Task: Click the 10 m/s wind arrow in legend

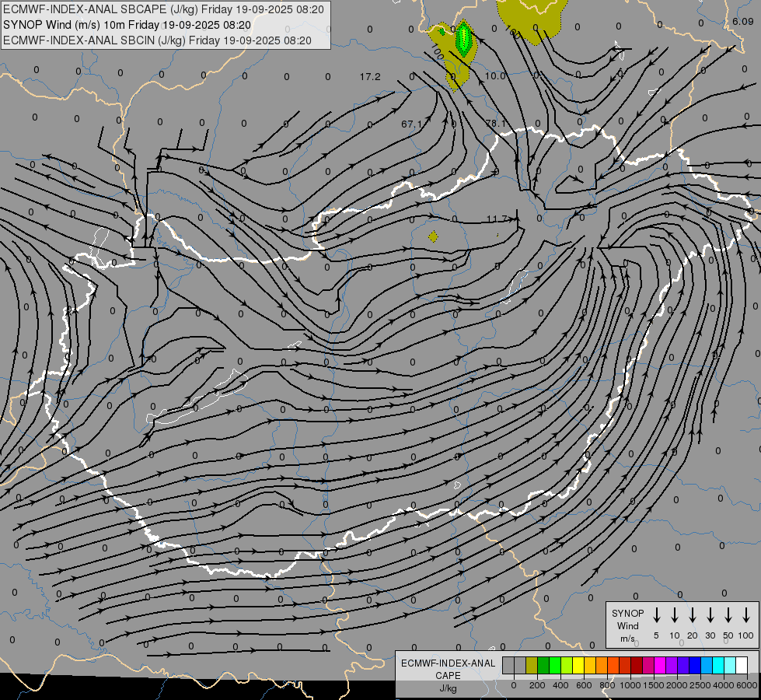Action: tap(675, 615)
